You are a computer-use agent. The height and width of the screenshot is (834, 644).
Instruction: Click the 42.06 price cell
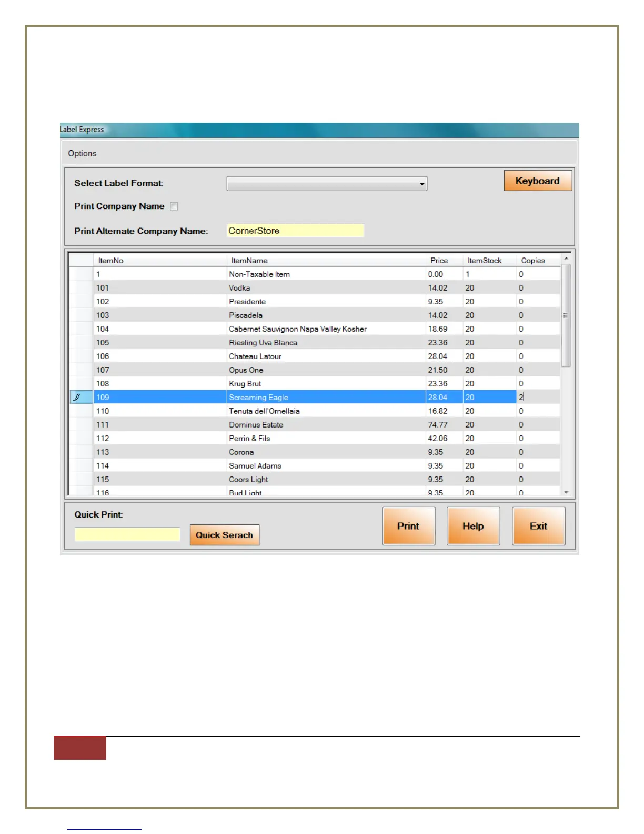tap(445, 439)
